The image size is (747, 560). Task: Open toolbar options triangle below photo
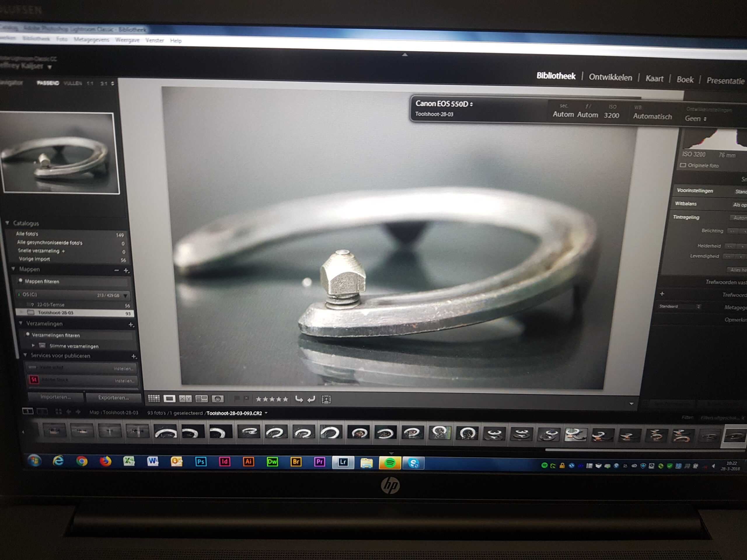pyautogui.click(x=631, y=404)
